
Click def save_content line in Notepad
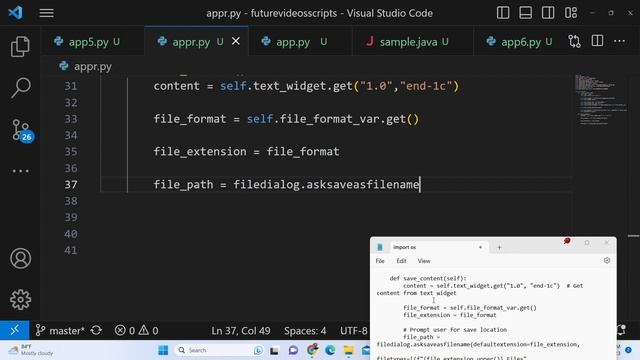pyautogui.click(x=428, y=278)
